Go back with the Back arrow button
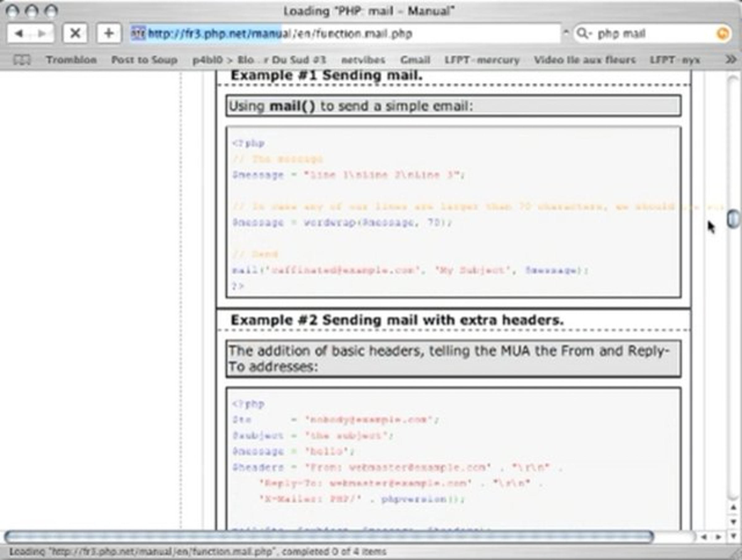Viewport: 742px width, 560px height. point(19,34)
